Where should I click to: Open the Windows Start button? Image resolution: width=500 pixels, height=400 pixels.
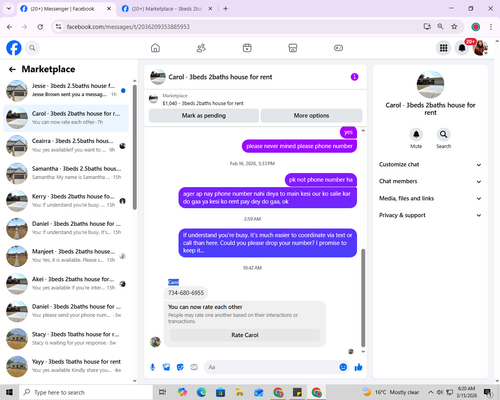(x=9, y=392)
